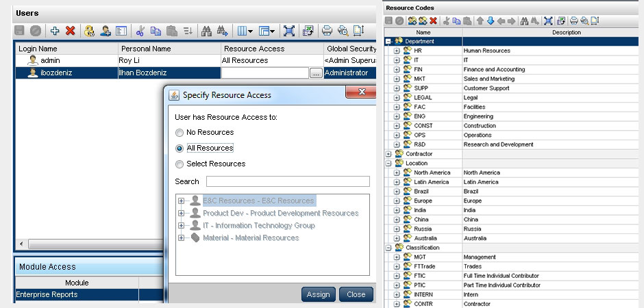Select the All Resources radio button
Screen dimensions: 644x308
179,148
